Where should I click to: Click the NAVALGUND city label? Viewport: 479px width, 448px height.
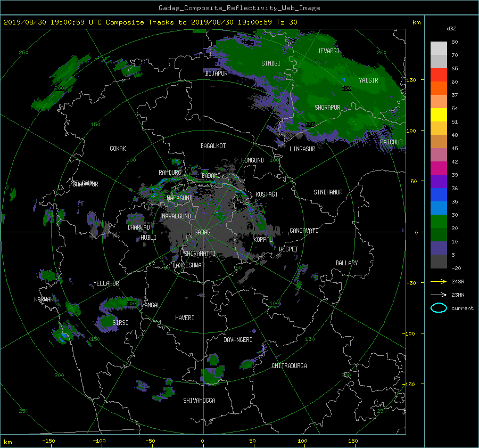click(176, 216)
